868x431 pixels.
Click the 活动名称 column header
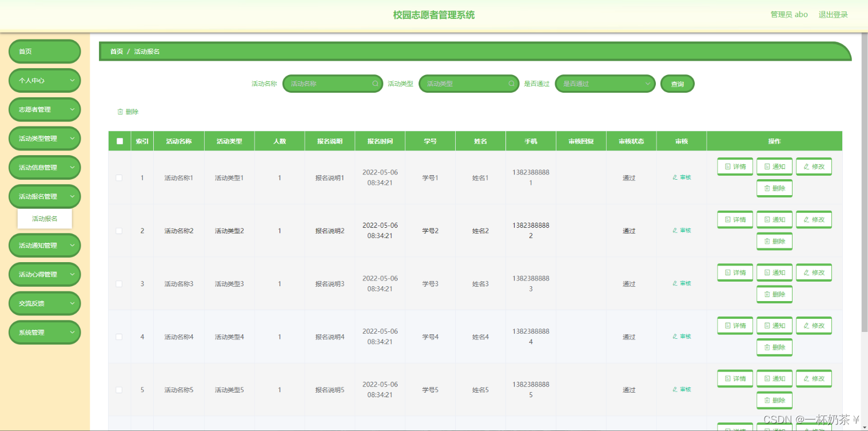(x=179, y=141)
